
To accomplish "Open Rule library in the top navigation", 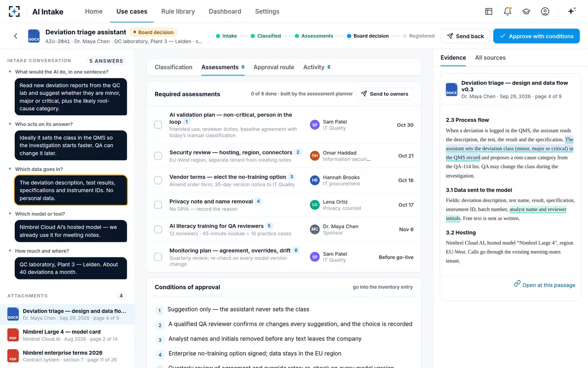I will [178, 11].
